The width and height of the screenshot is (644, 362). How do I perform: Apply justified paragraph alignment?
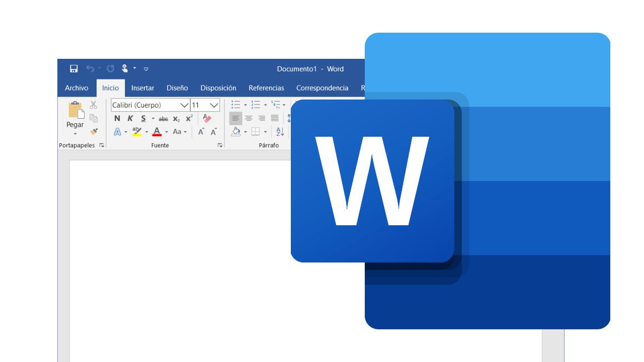tap(274, 118)
